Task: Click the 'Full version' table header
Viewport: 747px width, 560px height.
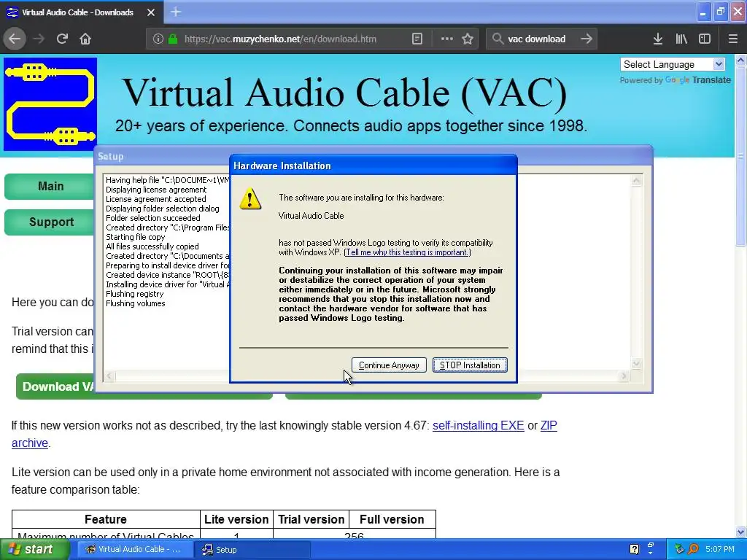Action: click(x=392, y=519)
